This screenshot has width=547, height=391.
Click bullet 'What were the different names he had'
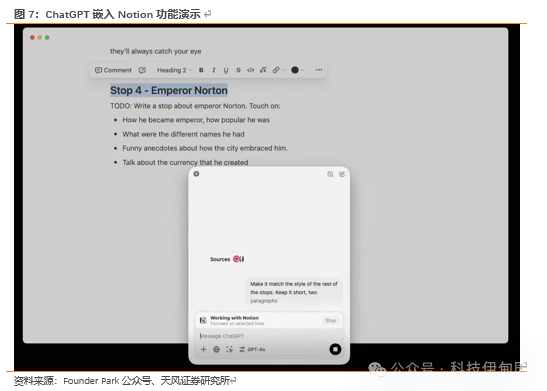coord(183,134)
